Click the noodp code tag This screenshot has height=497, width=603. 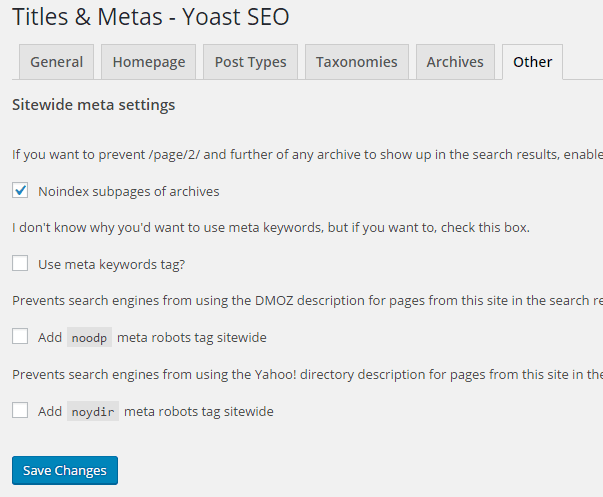[x=89, y=338]
